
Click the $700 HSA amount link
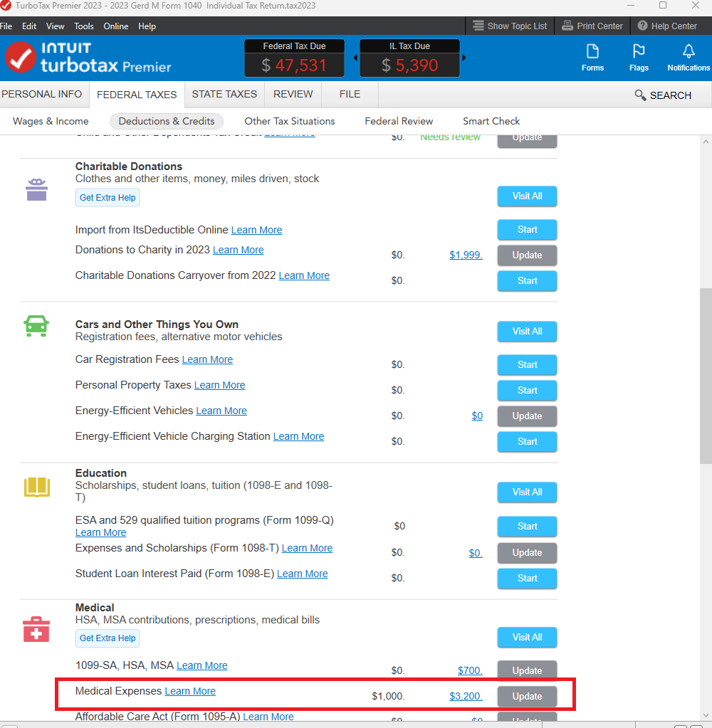pos(470,670)
